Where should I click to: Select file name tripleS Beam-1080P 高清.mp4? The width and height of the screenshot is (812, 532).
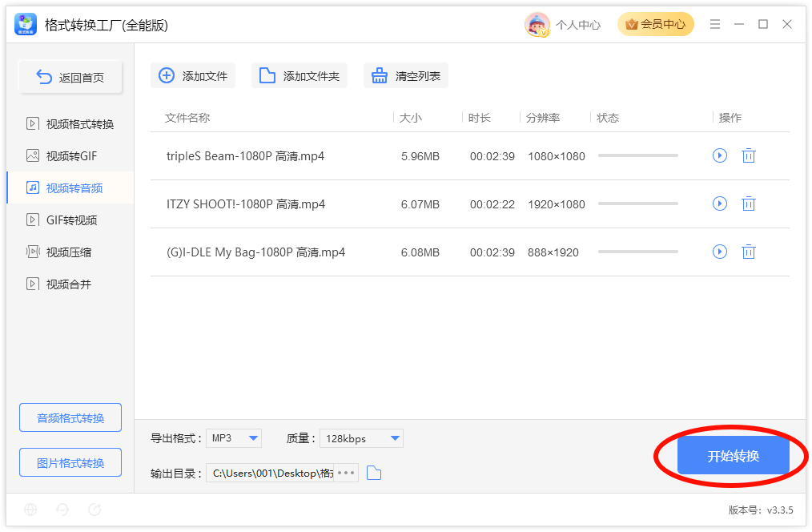pyautogui.click(x=246, y=156)
